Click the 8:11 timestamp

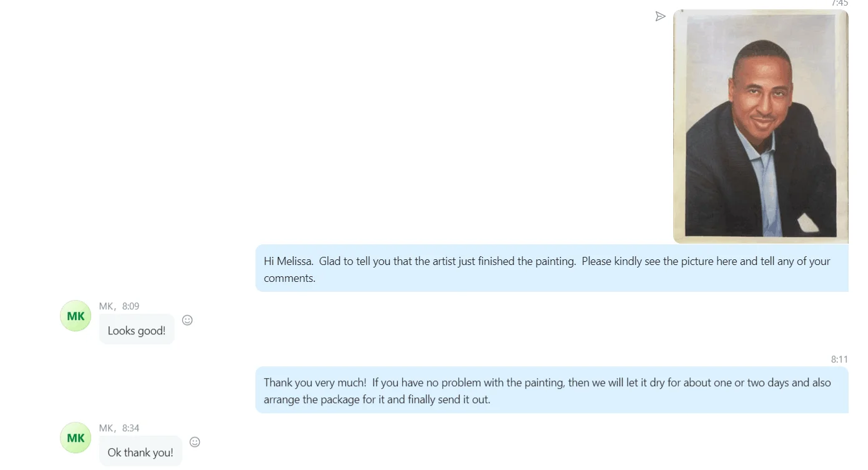coord(839,359)
